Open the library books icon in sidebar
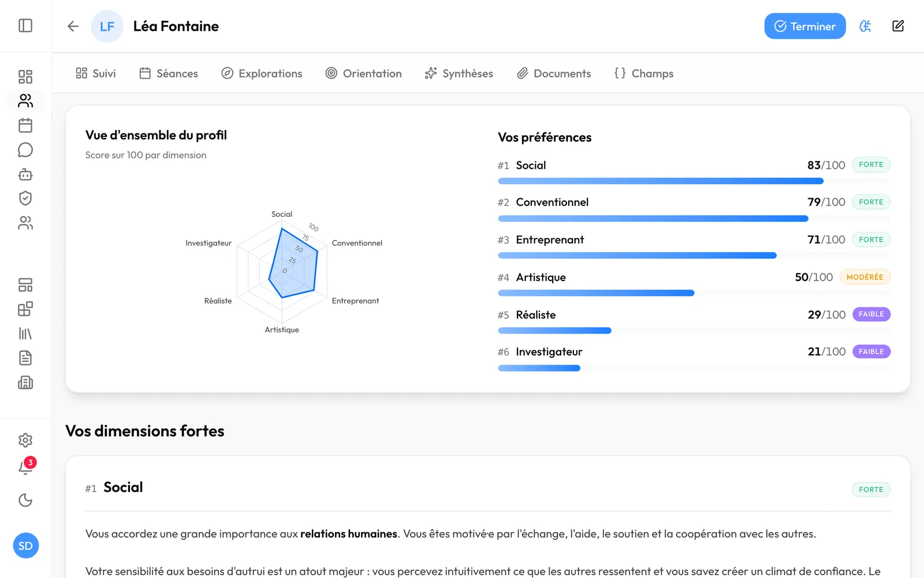 (25, 334)
